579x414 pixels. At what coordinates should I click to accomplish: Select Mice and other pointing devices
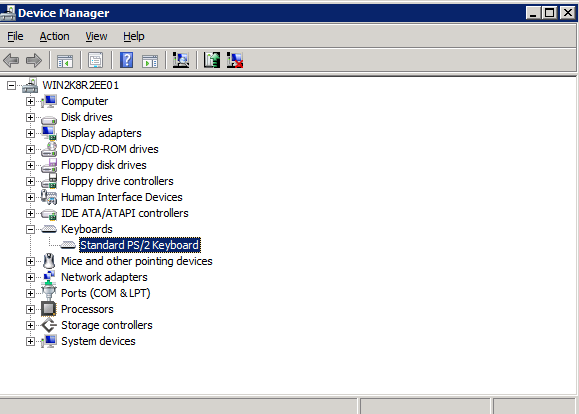(x=137, y=261)
